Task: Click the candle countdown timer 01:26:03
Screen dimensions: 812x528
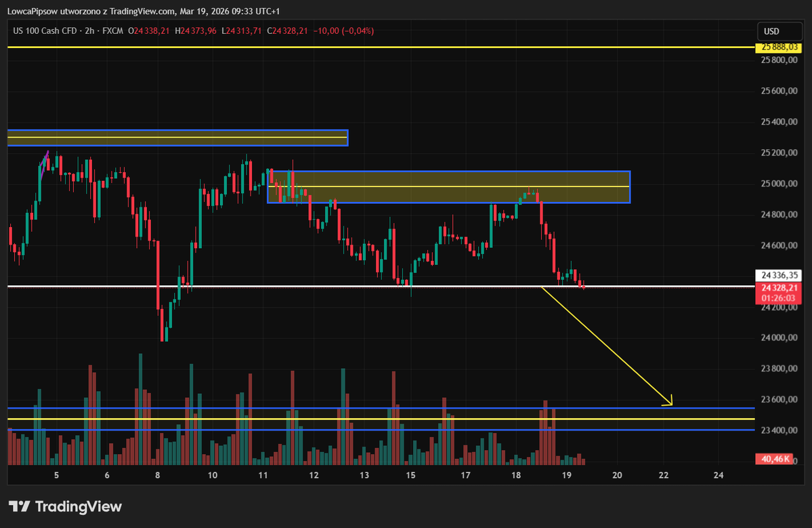Action: pyautogui.click(x=778, y=298)
